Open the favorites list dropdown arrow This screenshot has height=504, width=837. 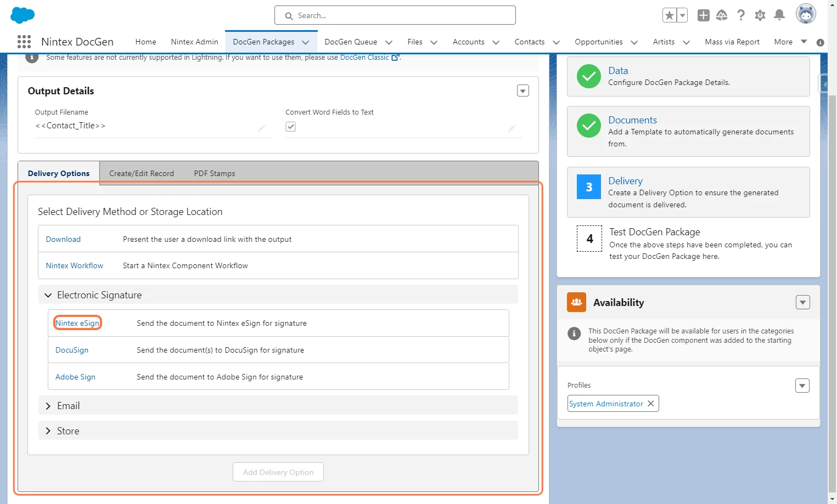pyautogui.click(x=682, y=15)
